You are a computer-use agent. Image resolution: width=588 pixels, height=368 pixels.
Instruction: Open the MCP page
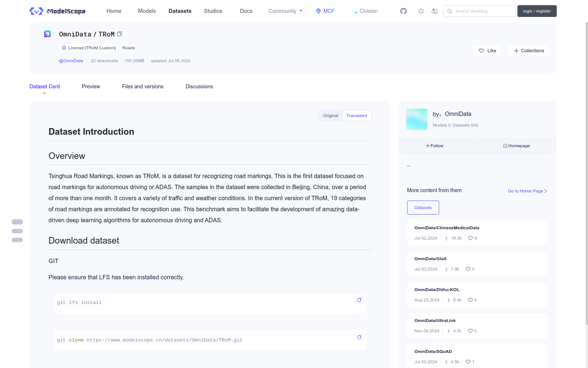[325, 11]
